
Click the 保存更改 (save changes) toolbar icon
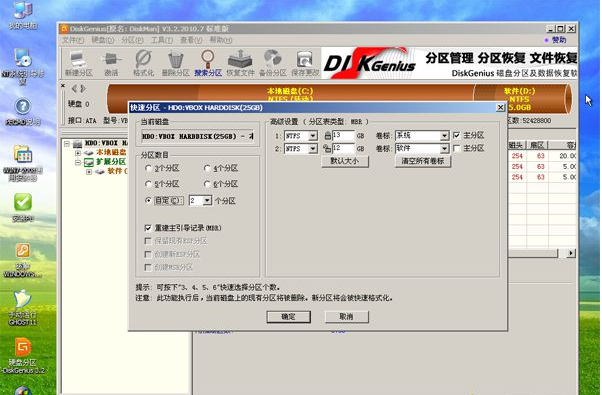point(305,63)
